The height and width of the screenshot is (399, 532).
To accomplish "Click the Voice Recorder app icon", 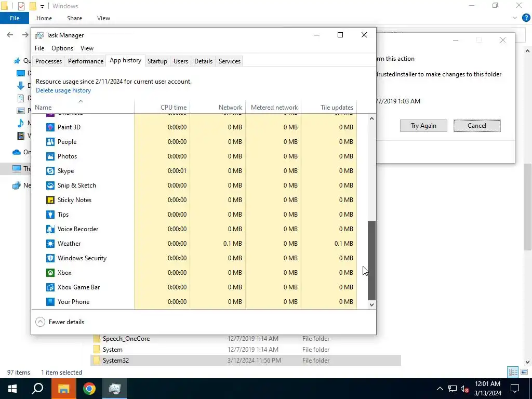I will pyautogui.click(x=50, y=229).
